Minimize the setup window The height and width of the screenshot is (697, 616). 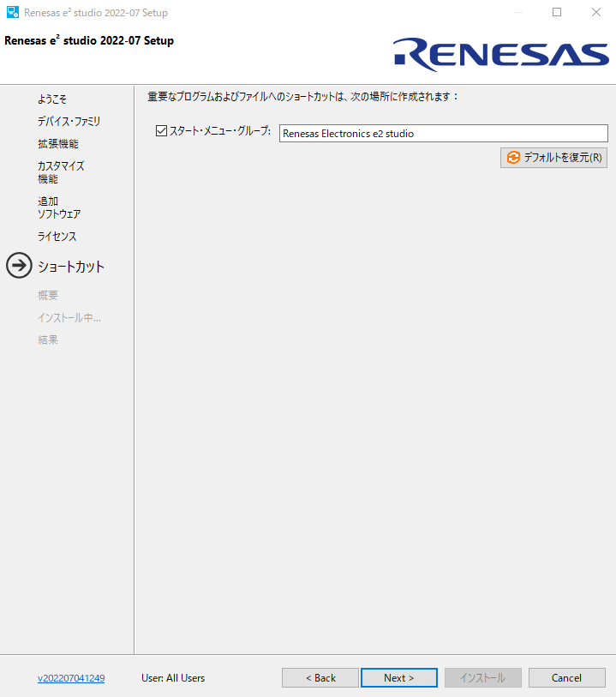(x=517, y=13)
